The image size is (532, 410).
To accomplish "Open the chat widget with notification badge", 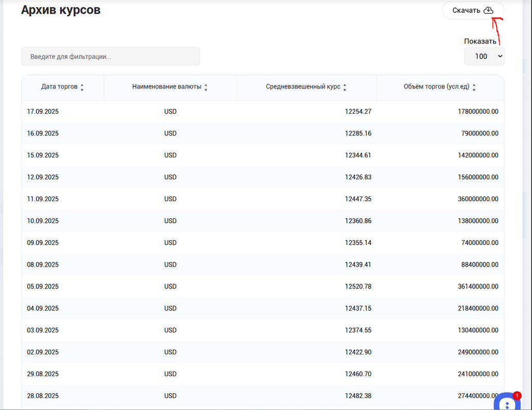I will (506, 403).
